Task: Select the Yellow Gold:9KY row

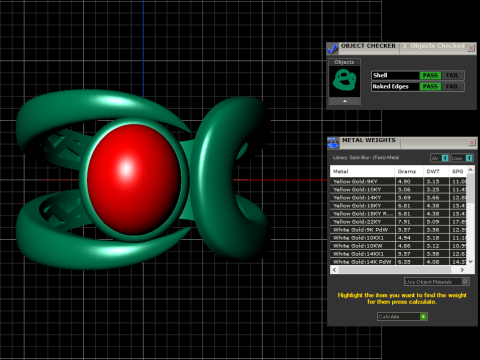Action: click(399, 181)
